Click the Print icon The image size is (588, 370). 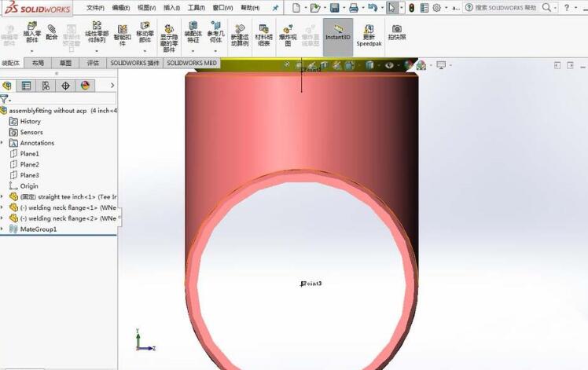[x=353, y=8]
